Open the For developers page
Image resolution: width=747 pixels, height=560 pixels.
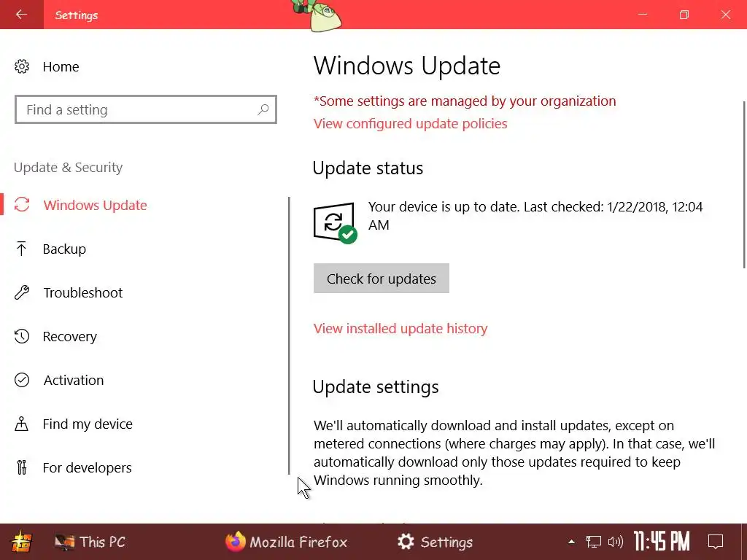coord(88,468)
